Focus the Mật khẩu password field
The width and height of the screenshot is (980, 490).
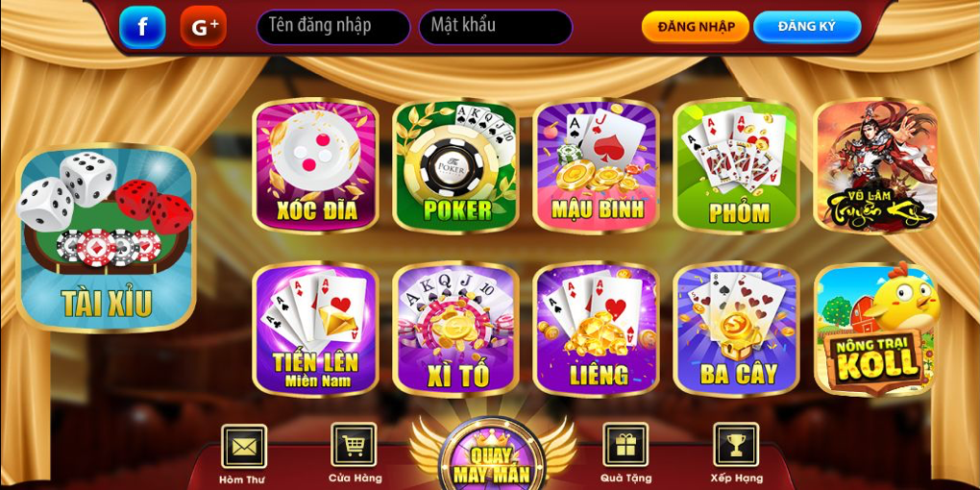click(496, 27)
